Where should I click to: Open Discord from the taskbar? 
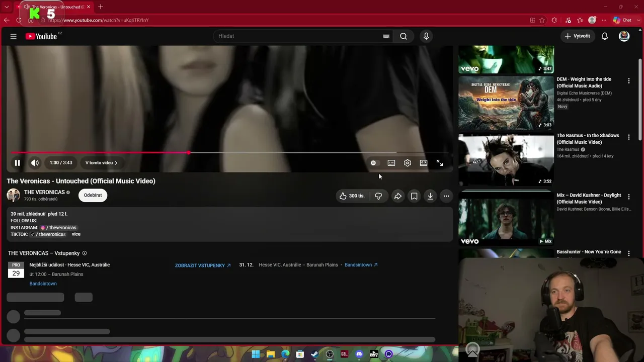[359, 354]
